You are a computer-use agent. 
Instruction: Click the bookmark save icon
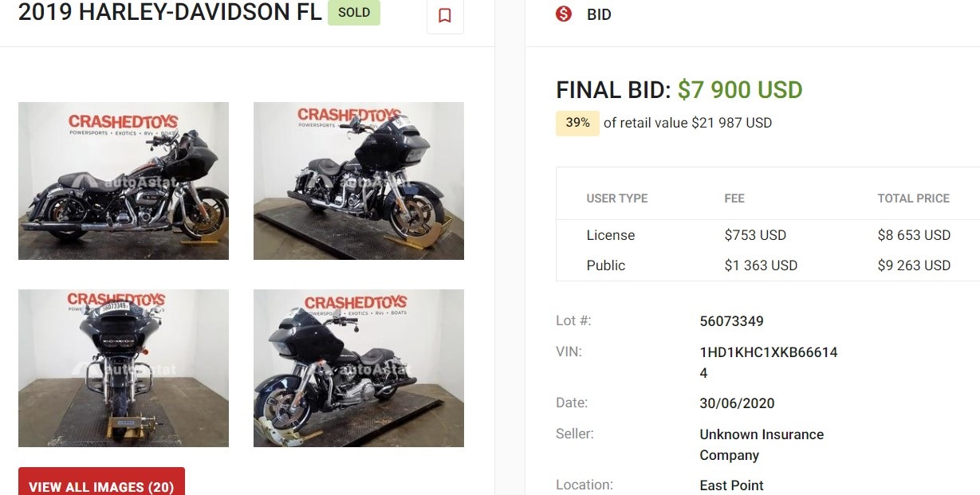tap(445, 15)
